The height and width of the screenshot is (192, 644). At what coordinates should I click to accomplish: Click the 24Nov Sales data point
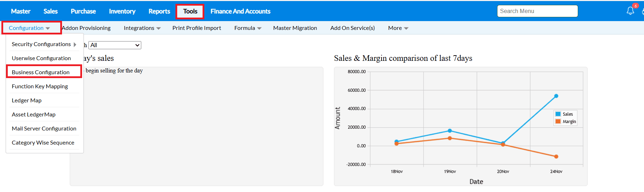pyautogui.click(x=556, y=96)
